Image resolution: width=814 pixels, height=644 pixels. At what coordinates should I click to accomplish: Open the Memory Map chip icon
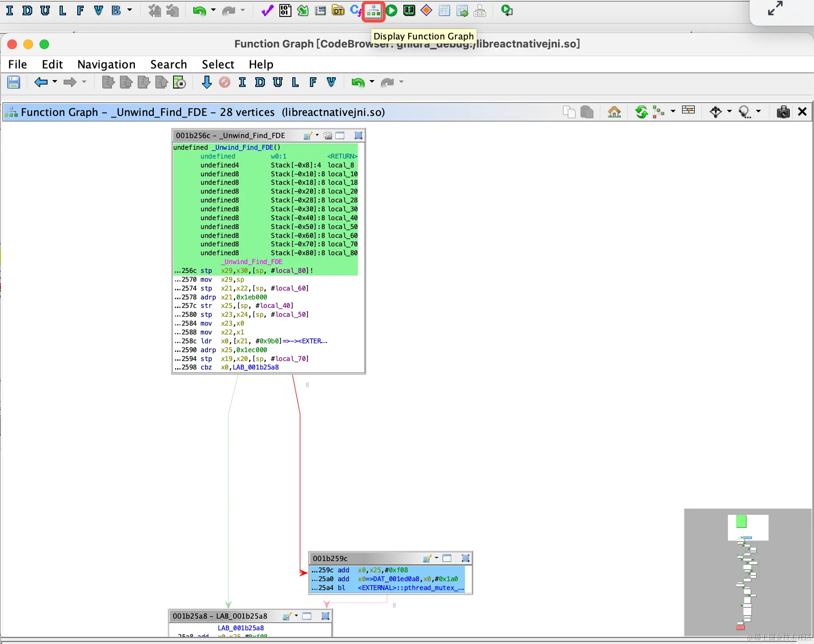pyautogui.click(x=409, y=11)
